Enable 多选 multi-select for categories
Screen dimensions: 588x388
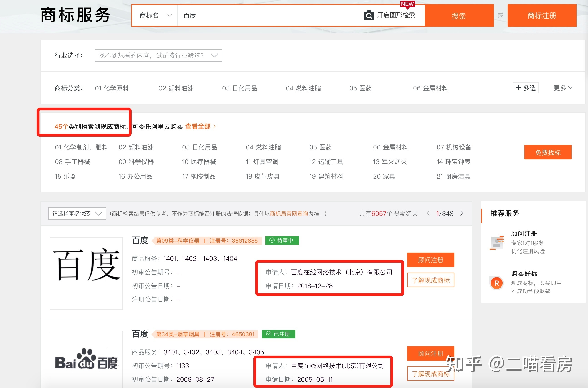(526, 88)
